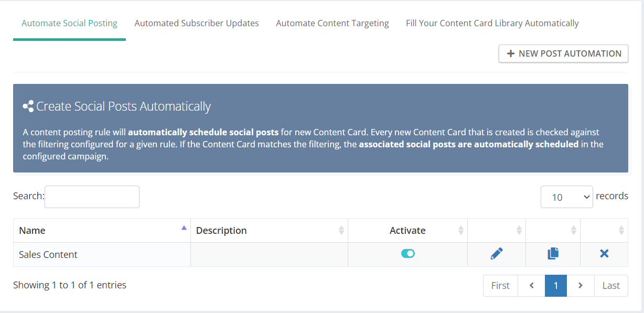Open the records per page dropdown
This screenshot has width=644, height=313.
(x=567, y=197)
